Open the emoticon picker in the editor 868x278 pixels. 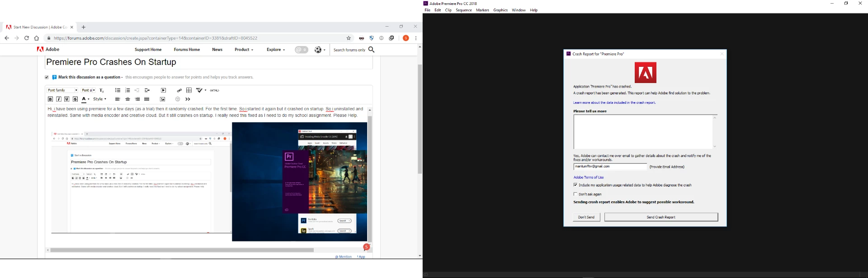[x=178, y=99]
